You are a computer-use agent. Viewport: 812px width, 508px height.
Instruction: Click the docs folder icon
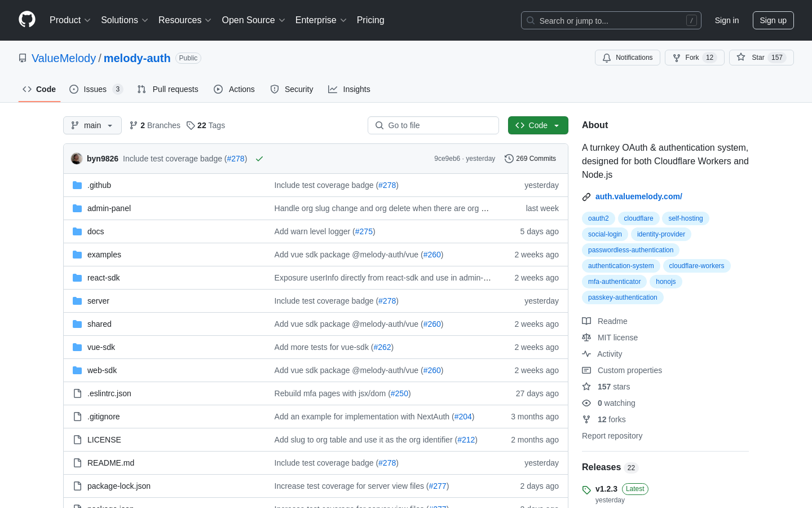pos(77,231)
